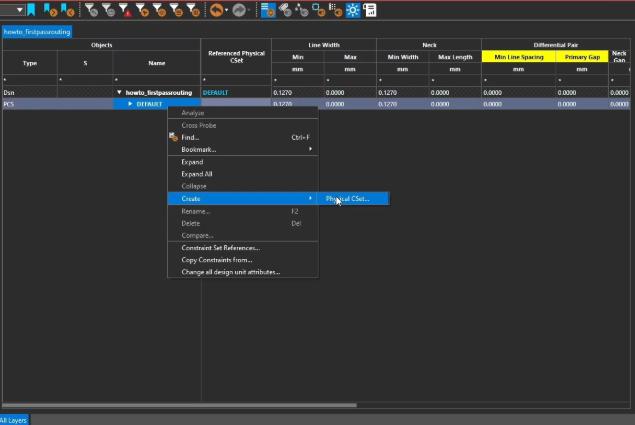
Task: Select the Dsn row Neck Min Width 0.1270 cell
Action: [x=403, y=92]
